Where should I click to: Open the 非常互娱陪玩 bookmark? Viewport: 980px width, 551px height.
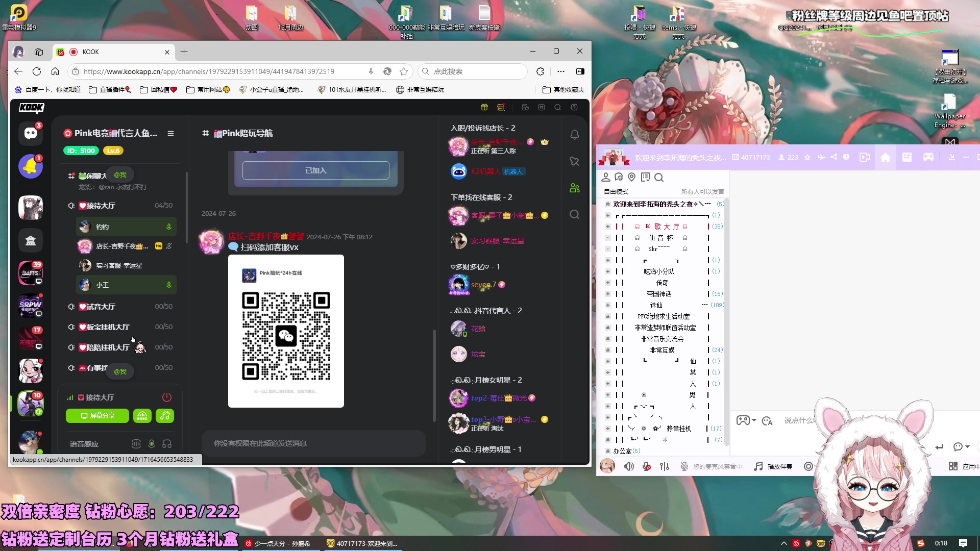(x=420, y=90)
